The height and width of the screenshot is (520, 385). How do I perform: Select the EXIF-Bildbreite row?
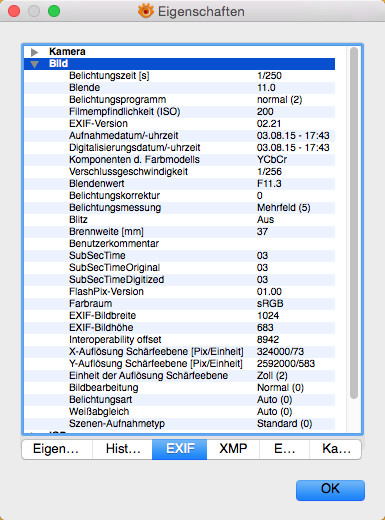pyautogui.click(x=179, y=316)
